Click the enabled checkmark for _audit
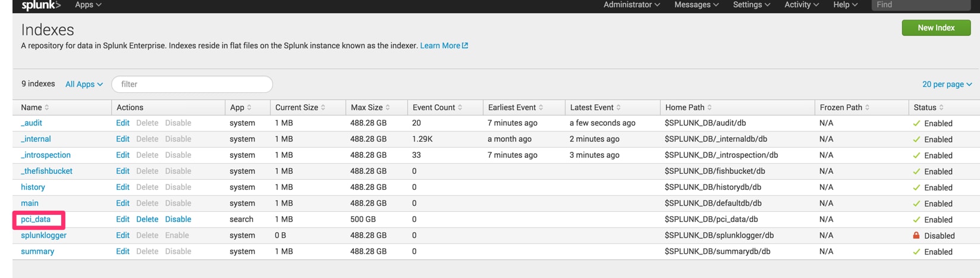This screenshot has width=980, height=278. point(916,124)
